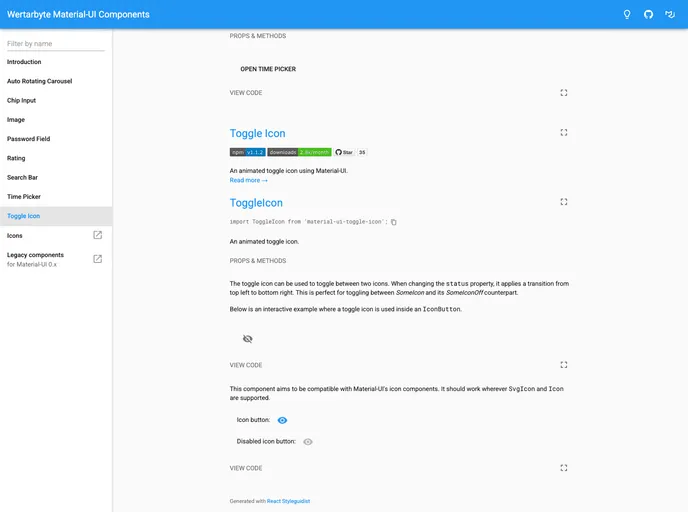
Task: Expand View Code under the visibility-off icon example
Action: tap(246, 365)
